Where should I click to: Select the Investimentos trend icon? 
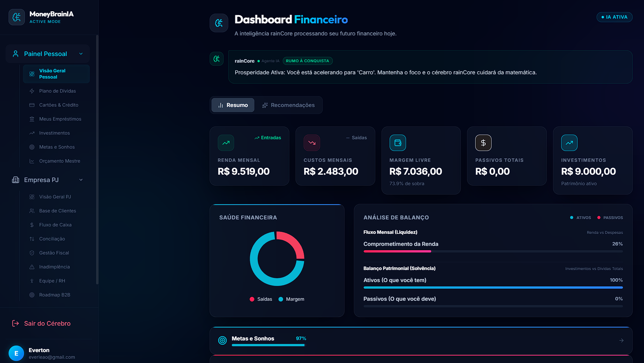click(31, 133)
